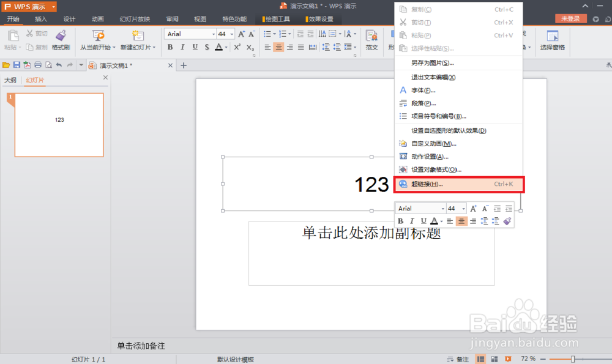This screenshot has height=364, width=612.
Task: Choose 设置对象格式(O) from context menu
Action: pyautogui.click(x=458, y=169)
